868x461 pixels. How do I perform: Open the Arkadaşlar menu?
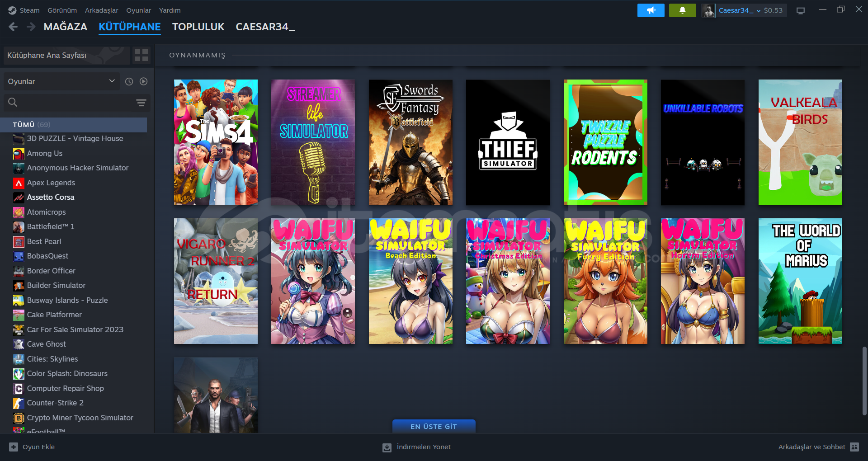[102, 10]
